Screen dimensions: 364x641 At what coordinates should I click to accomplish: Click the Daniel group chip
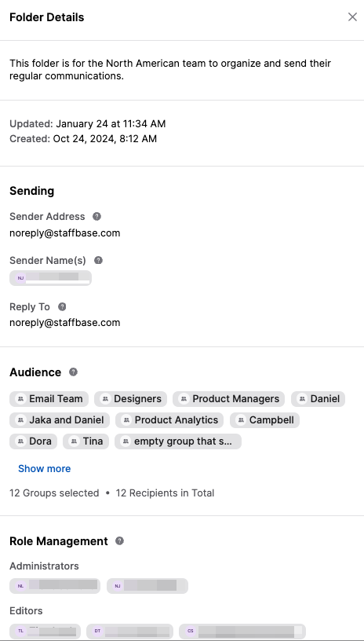(x=318, y=399)
